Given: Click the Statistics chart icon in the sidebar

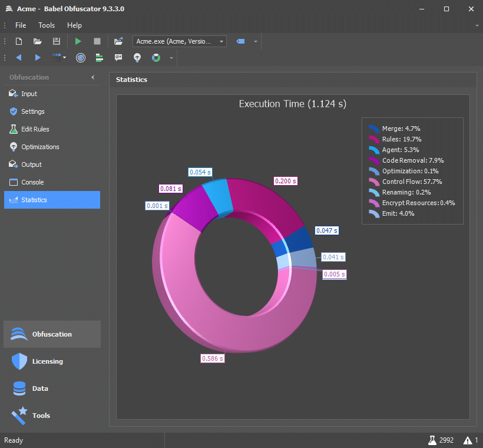Looking at the screenshot, I should click(13, 200).
